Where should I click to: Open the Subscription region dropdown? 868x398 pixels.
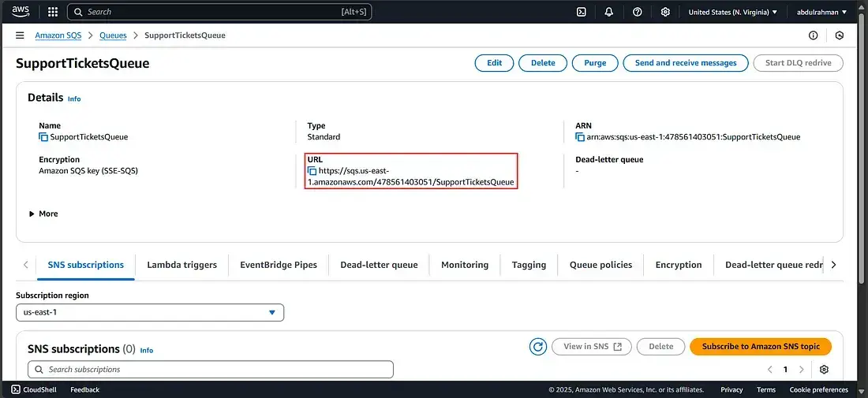coord(150,312)
